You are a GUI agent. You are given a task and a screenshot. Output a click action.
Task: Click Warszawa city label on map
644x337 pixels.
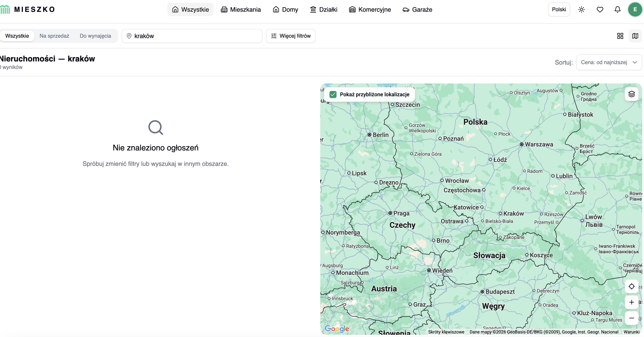[x=539, y=144]
